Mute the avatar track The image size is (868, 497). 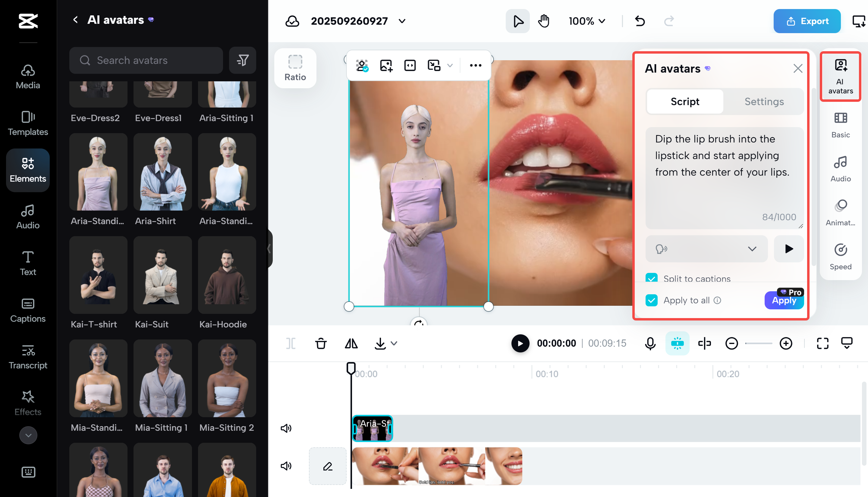(x=286, y=428)
